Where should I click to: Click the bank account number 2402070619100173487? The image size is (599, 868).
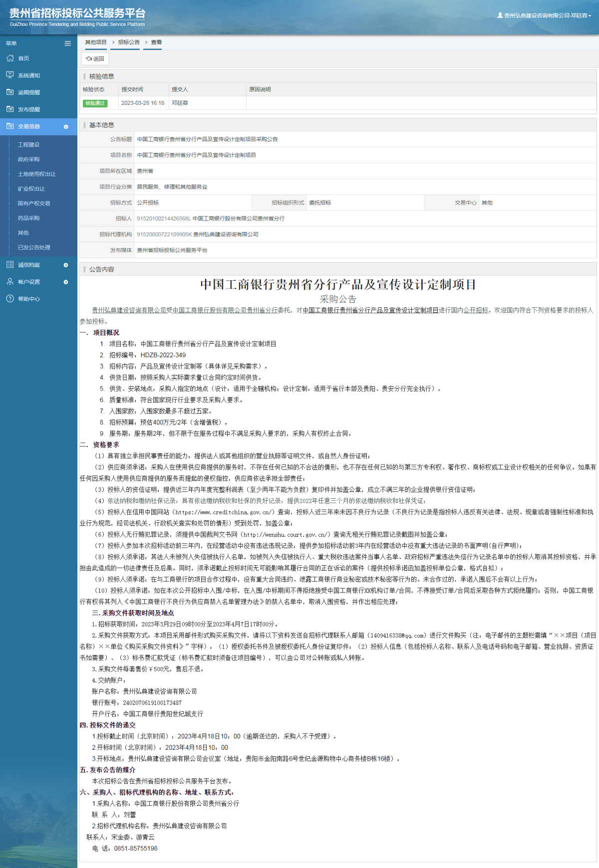point(152,702)
